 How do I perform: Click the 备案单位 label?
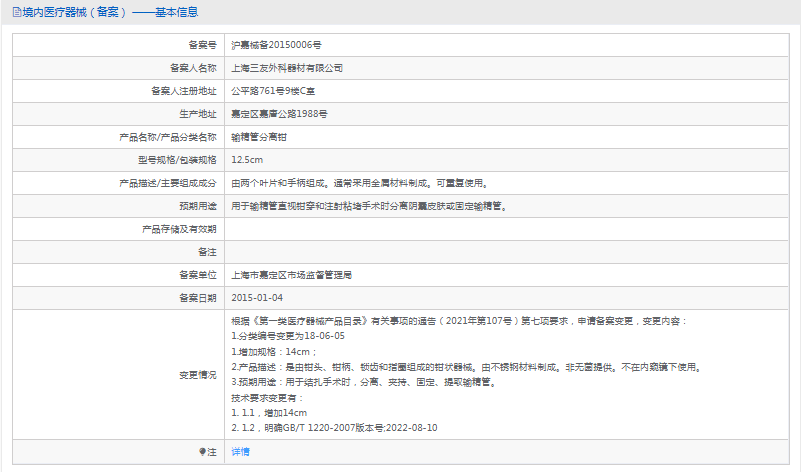[x=198, y=275]
